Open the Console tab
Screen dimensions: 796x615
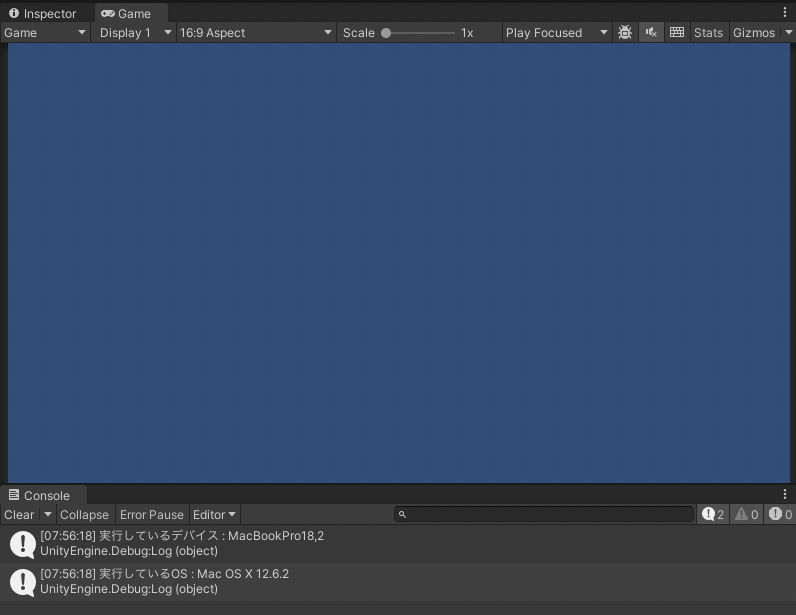(x=43, y=495)
